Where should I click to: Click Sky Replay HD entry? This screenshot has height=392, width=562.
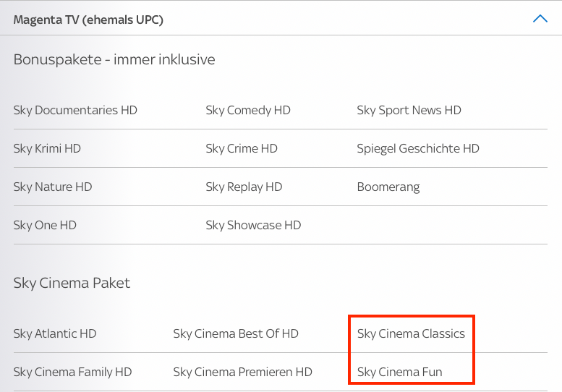pos(244,187)
